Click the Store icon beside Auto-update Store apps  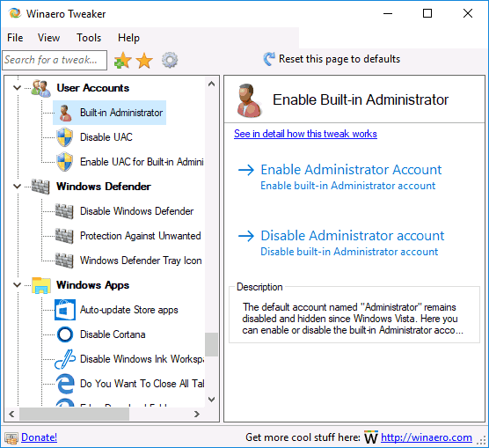(65, 310)
